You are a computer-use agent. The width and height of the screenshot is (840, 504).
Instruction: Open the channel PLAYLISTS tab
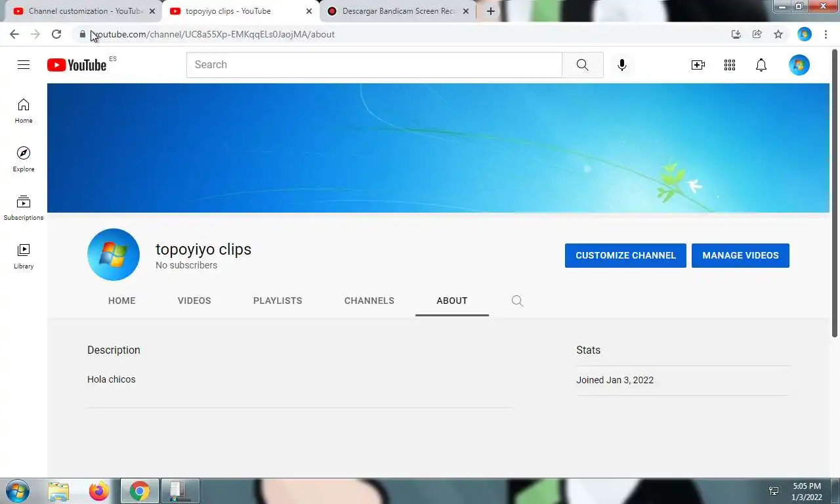(278, 301)
